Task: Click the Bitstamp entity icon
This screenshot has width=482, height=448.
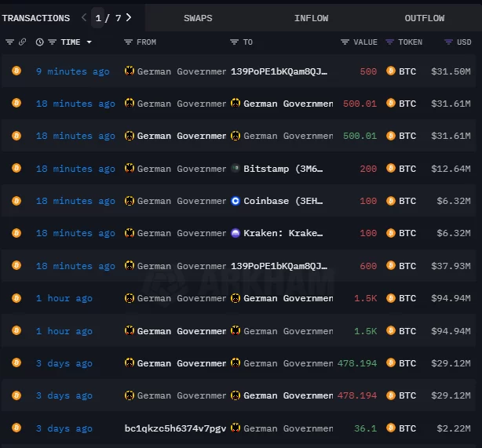Action: click(x=235, y=169)
